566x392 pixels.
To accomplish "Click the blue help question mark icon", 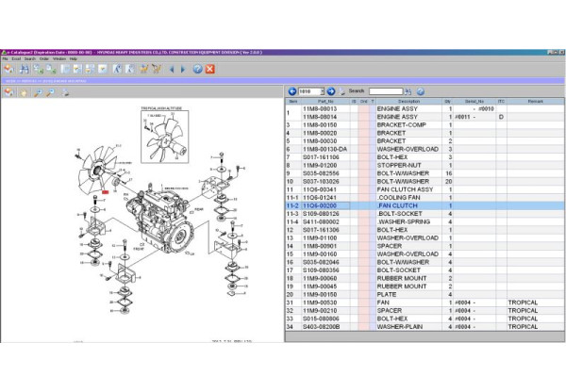I will pos(197,69).
